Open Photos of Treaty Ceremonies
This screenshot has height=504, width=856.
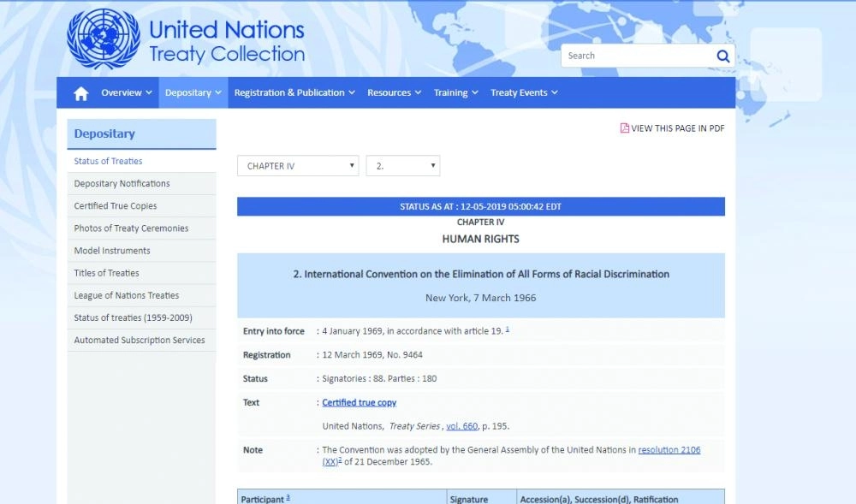pyautogui.click(x=131, y=228)
